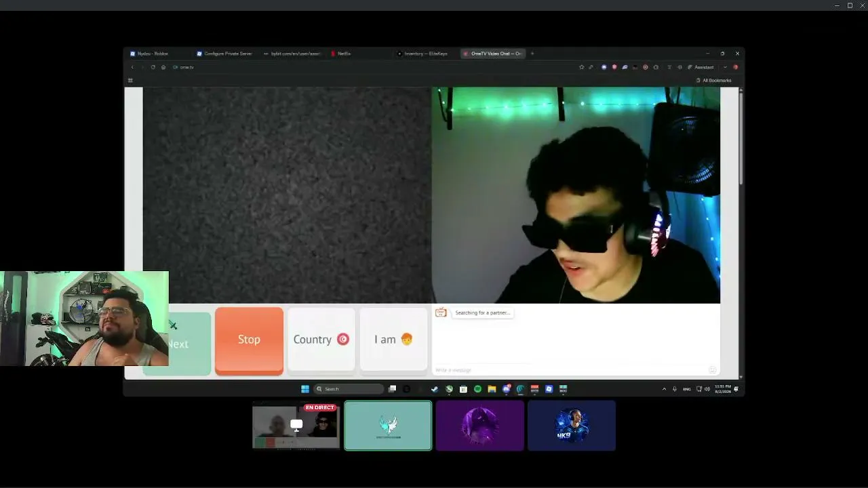
Task: Open Spotify from the taskbar
Action: tap(477, 389)
